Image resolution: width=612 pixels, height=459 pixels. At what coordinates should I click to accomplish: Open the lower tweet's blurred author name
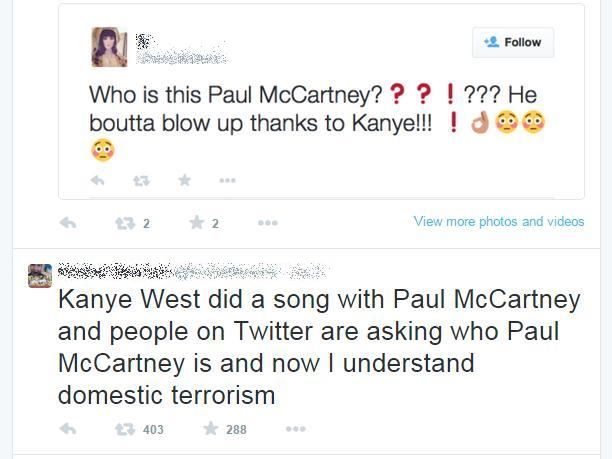click(190, 270)
